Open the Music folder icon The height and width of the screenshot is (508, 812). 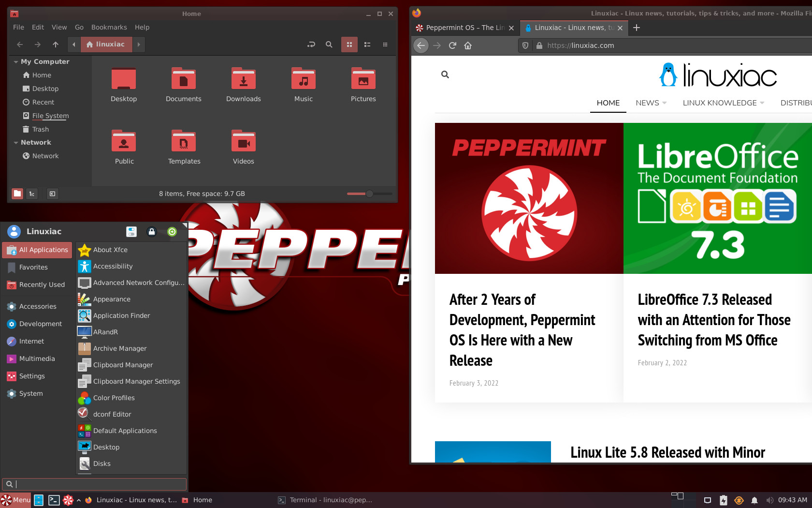coord(304,78)
